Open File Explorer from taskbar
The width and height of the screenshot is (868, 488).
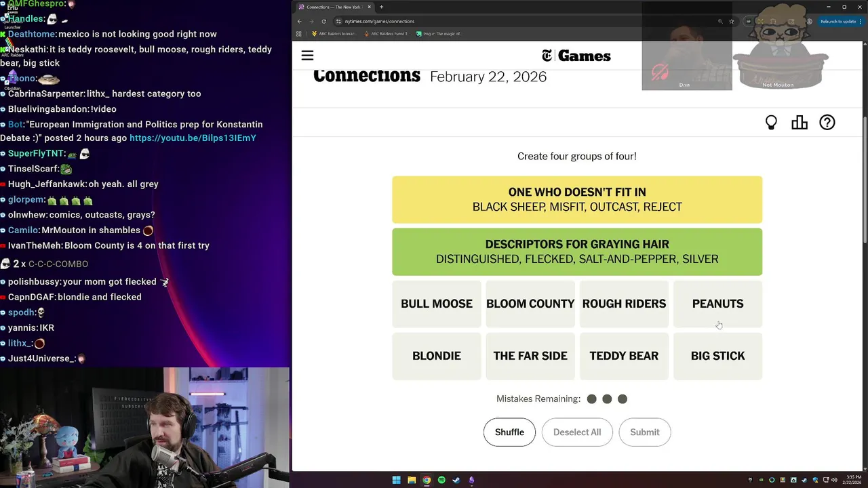click(x=412, y=480)
